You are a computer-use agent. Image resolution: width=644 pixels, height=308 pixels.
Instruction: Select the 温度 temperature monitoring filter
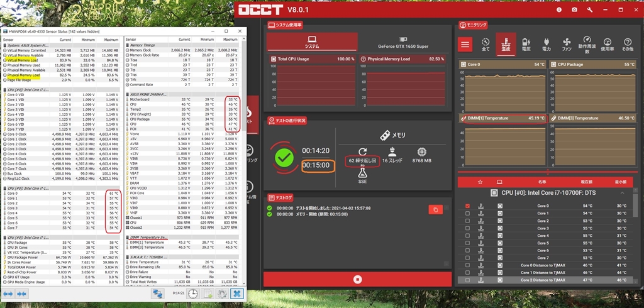(506, 45)
